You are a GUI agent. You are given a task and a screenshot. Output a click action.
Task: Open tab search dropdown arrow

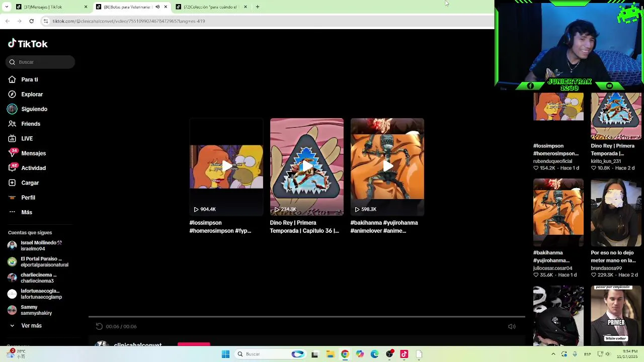[x=6, y=7]
